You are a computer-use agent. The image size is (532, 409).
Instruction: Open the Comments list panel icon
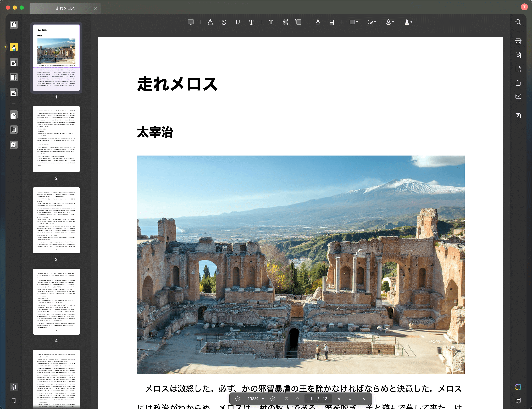518,400
